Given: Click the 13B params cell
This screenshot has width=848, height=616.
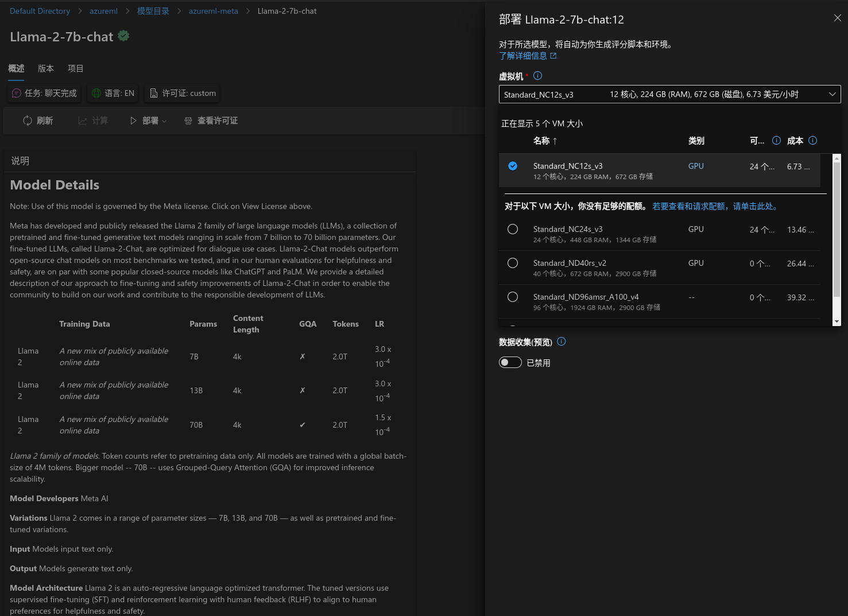Looking at the screenshot, I should point(196,390).
